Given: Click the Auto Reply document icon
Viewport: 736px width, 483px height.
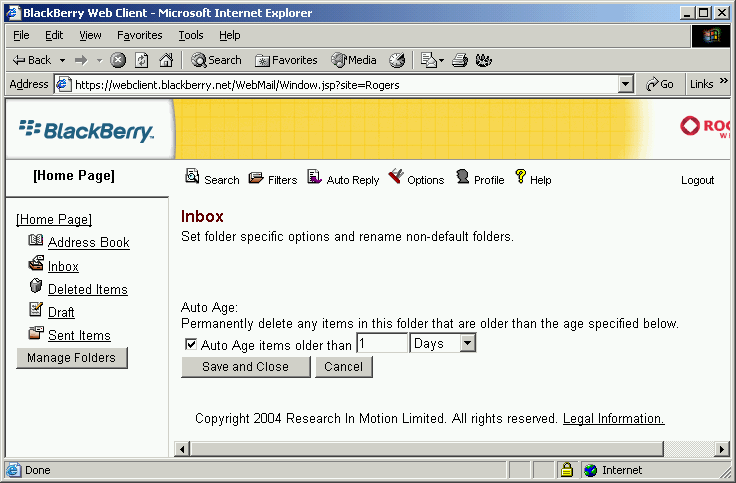Looking at the screenshot, I should (x=314, y=176).
